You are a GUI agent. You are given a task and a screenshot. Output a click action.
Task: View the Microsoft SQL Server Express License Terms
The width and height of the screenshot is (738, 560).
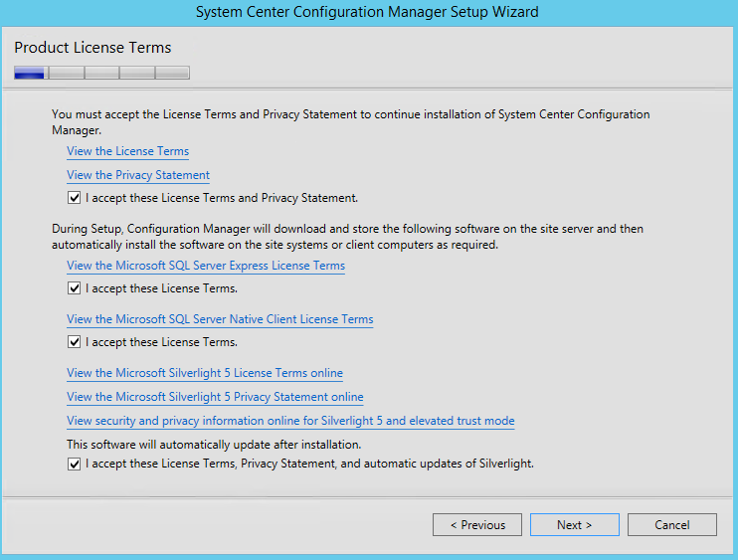[x=206, y=266]
